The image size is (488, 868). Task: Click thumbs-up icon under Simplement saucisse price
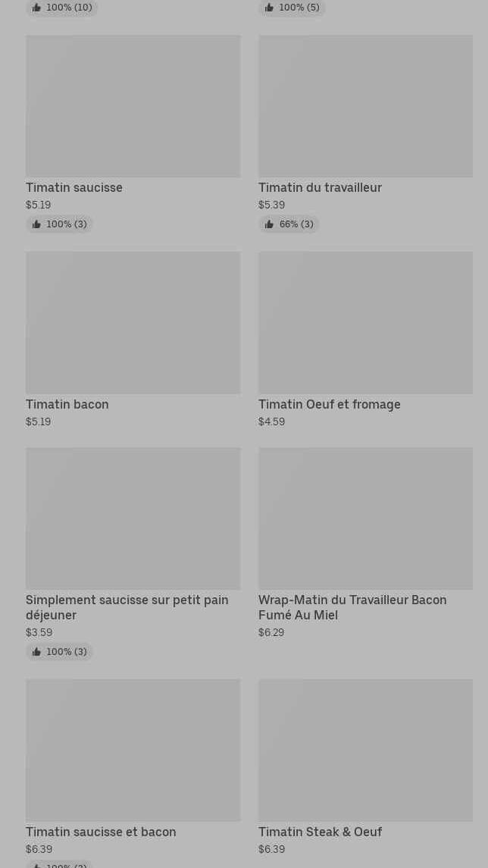36,652
